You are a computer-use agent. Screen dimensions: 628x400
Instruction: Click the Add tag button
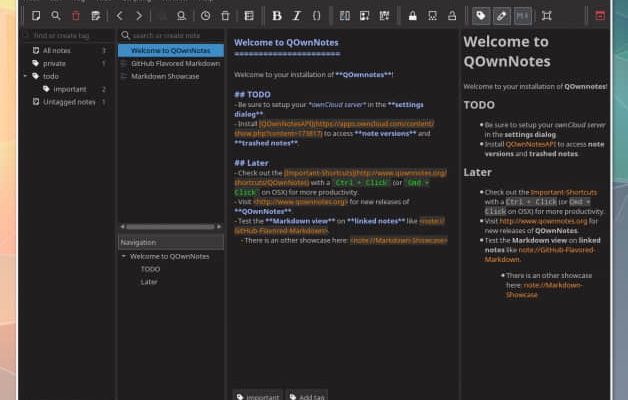pos(307,396)
